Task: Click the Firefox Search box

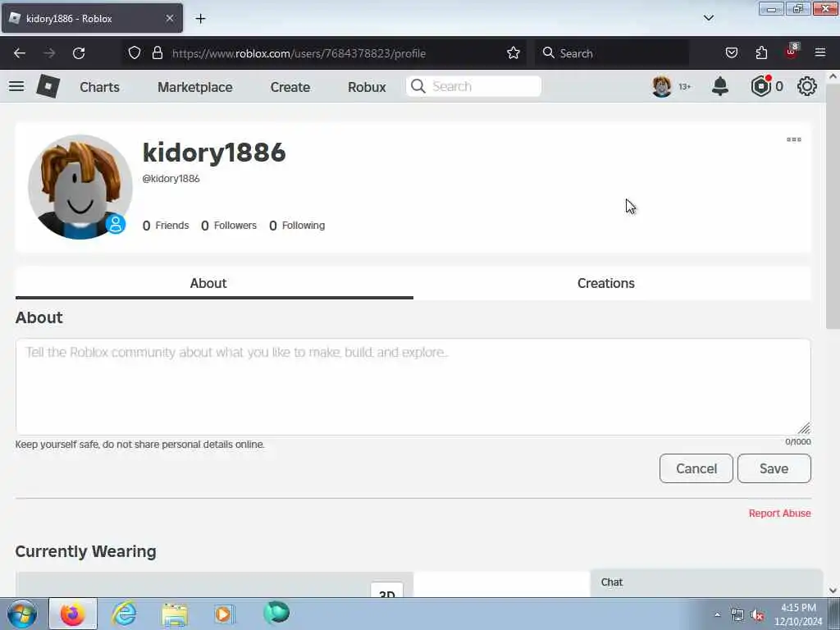Action: coord(612,53)
